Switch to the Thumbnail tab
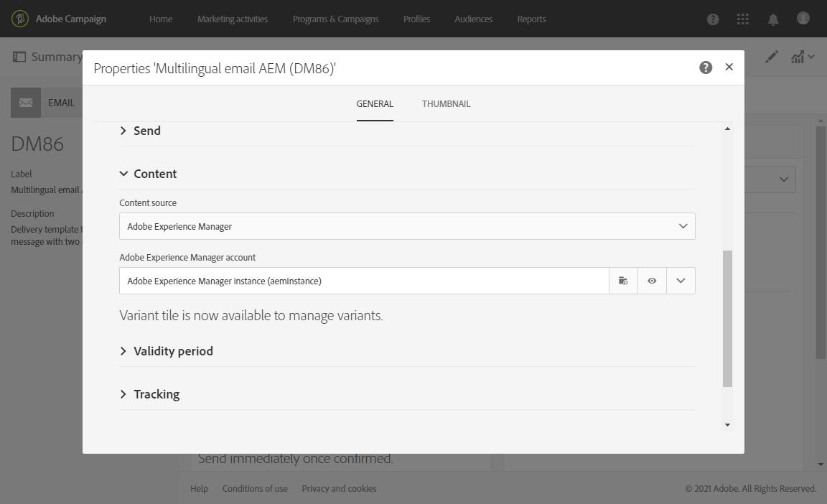827x504 pixels. coord(447,104)
